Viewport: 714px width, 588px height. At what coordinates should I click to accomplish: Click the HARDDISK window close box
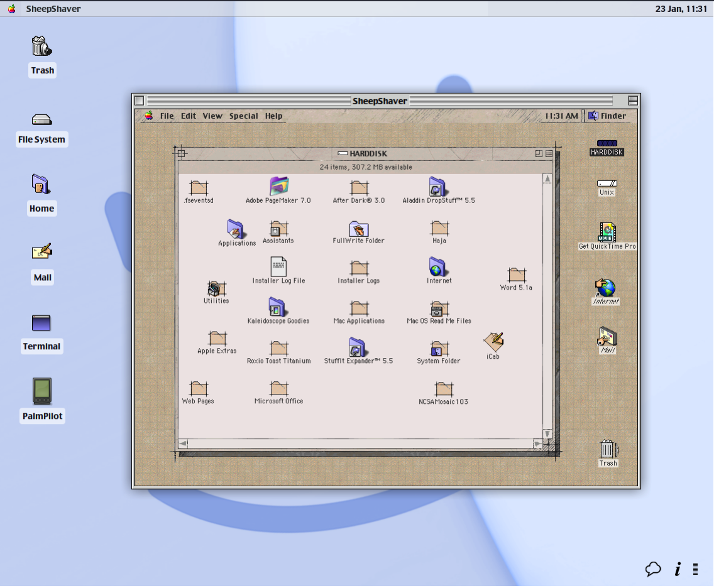point(181,153)
